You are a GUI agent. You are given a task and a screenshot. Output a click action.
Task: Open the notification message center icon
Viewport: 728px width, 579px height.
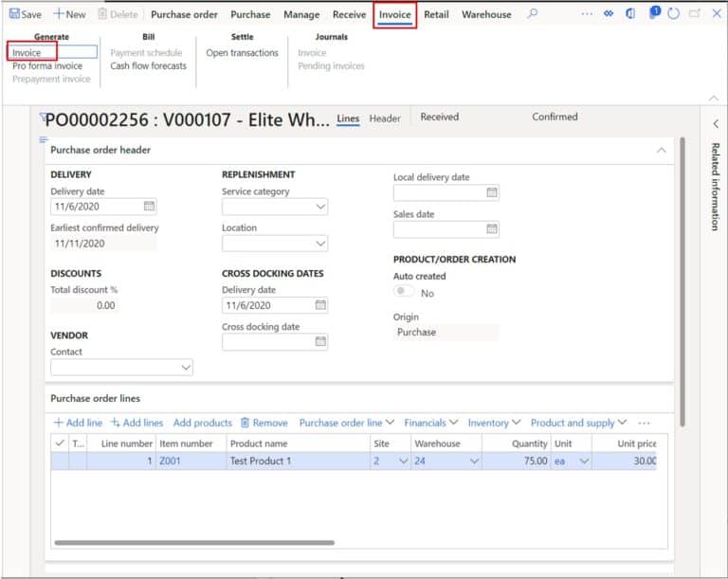pos(655,12)
